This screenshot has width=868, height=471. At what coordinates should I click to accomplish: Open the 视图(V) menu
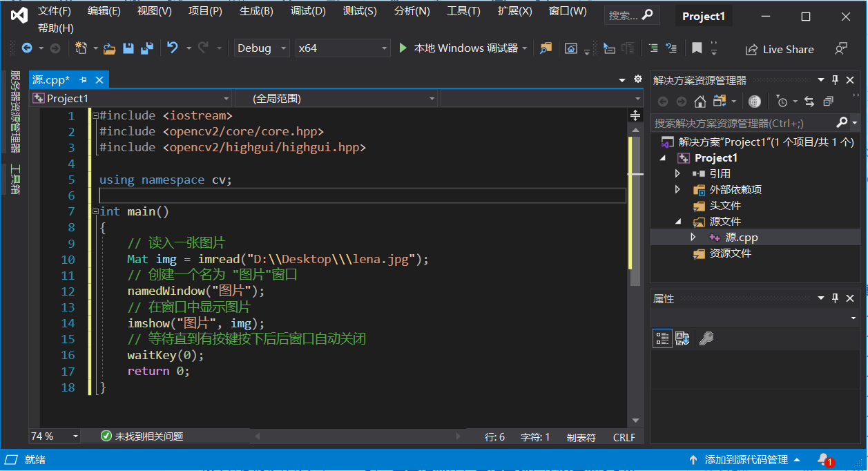(x=155, y=11)
